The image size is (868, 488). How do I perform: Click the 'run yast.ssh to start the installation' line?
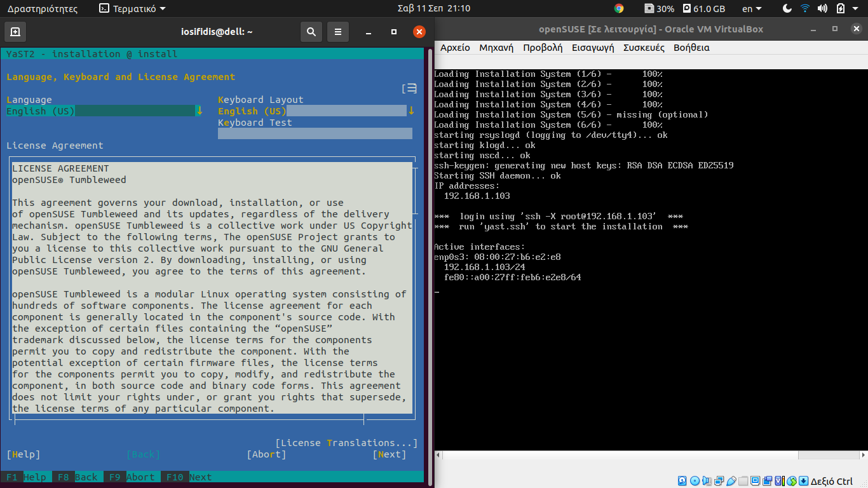click(x=561, y=227)
